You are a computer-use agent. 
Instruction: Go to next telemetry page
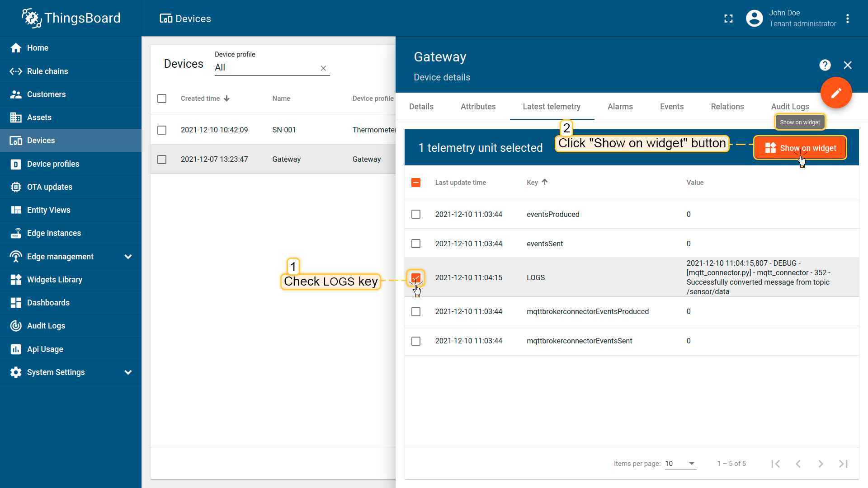[x=821, y=464]
